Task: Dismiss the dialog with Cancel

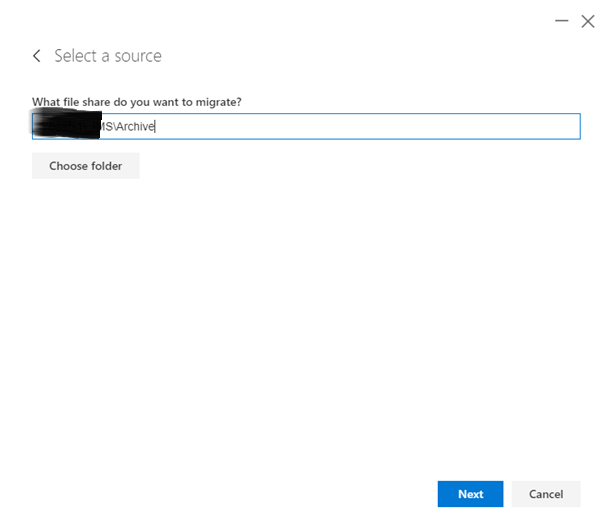Action: pyautogui.click(x=546, y=494)
